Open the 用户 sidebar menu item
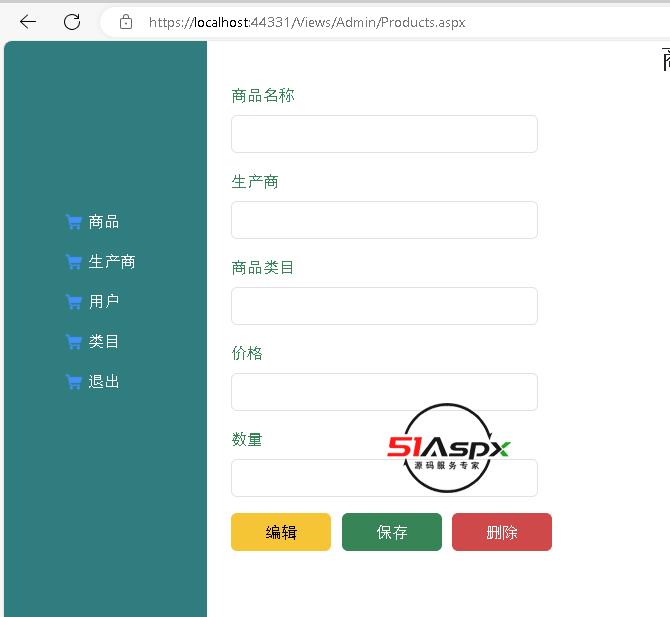This screenshot has height=617, width=670. [104, 302]
